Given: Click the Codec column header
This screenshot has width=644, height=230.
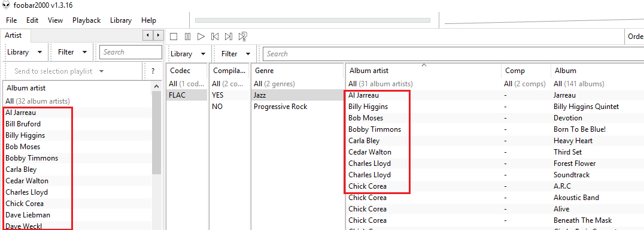Looking at the screenshot, I should coord(187,71).
